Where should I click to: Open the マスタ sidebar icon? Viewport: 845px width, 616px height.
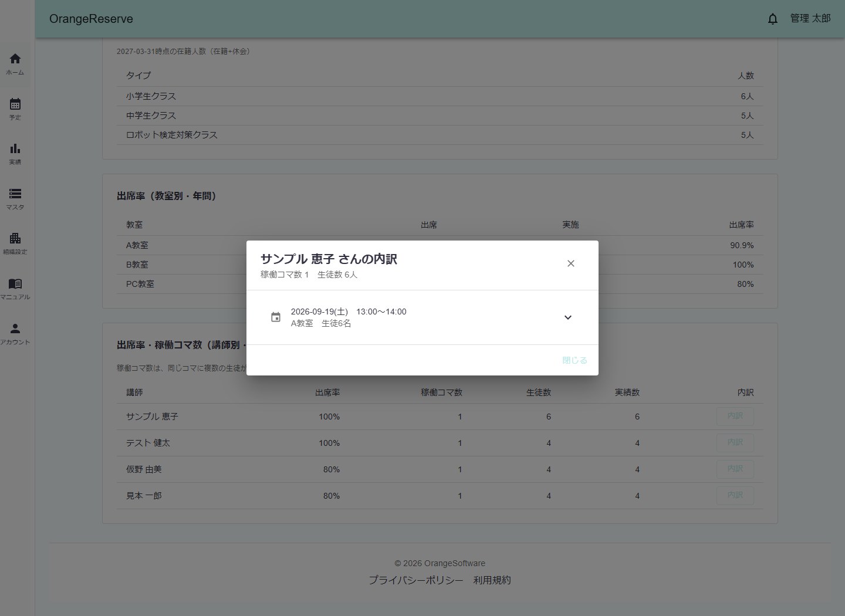click(x=15, y=199)
